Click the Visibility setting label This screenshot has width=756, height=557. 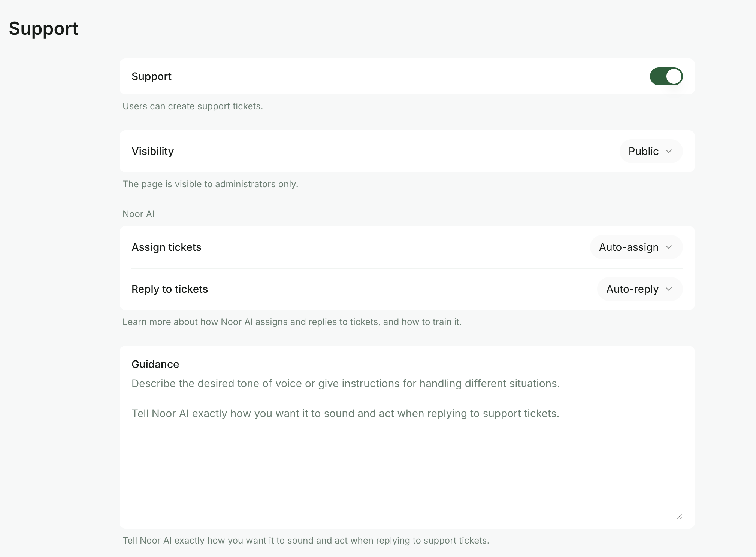pyautogui.click(x=152, y=151)
